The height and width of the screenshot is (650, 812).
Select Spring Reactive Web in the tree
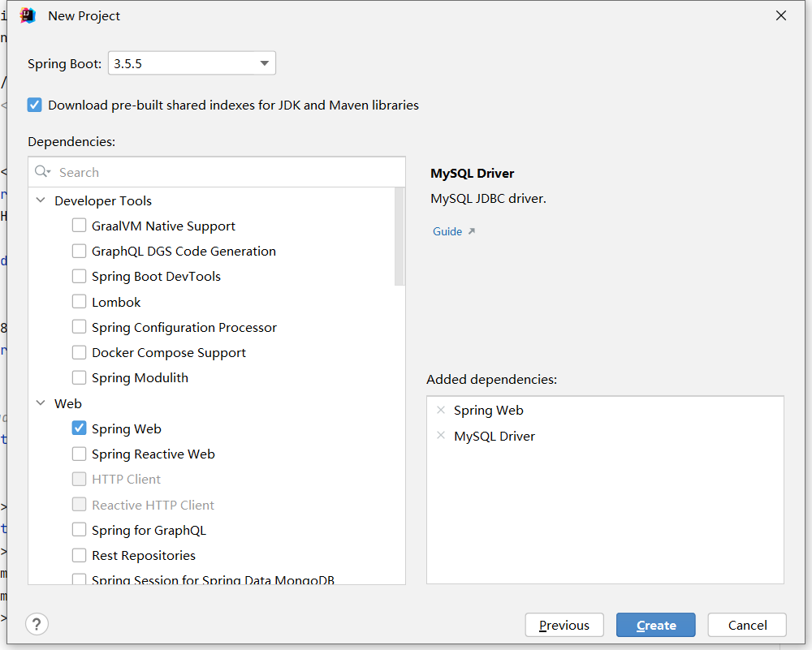[x=153, y=454]
